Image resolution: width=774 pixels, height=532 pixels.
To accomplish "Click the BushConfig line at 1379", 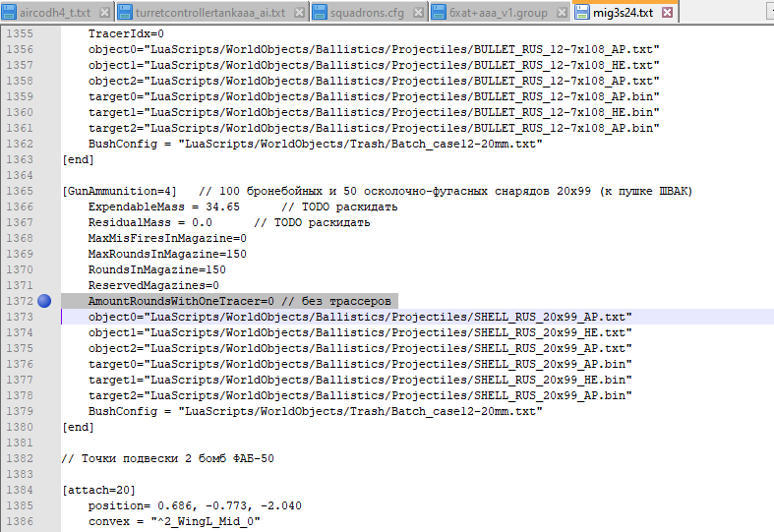I will pos(316,411).
